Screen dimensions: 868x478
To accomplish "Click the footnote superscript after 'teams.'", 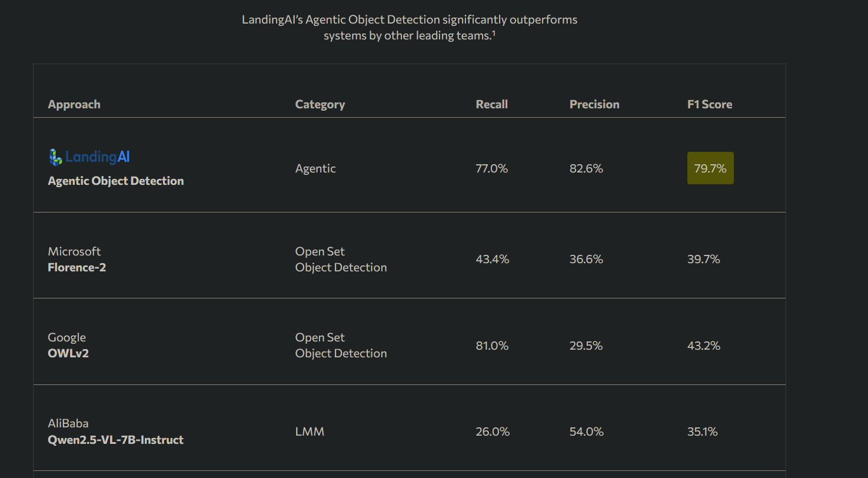I will pos(493,33).
